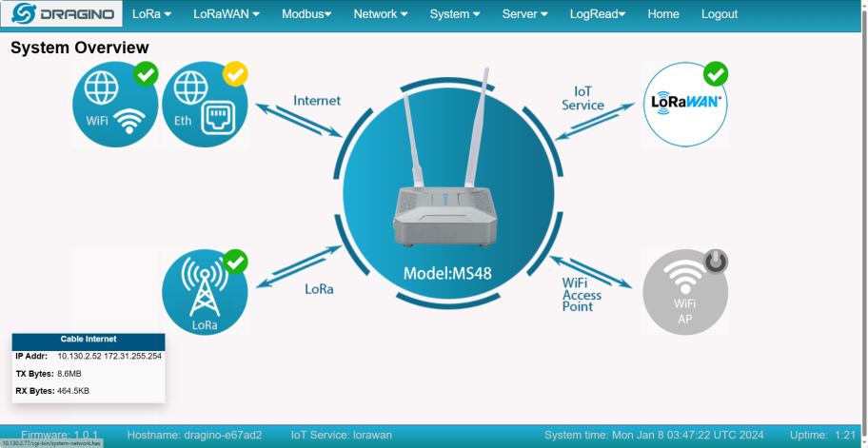Click the System Overview heading
This screenshot has height=448, width=868.
pyautogui.click(x=80, y=49)
